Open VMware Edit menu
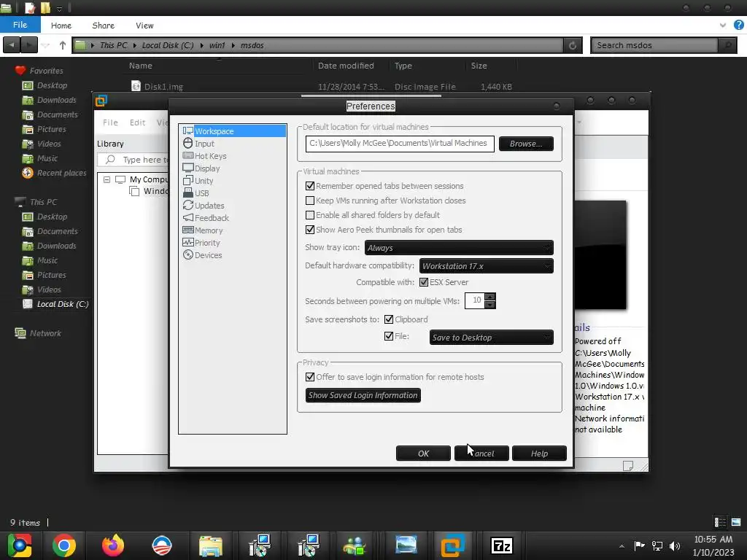This screenshot has height=560, width=747. click(137, 122)
